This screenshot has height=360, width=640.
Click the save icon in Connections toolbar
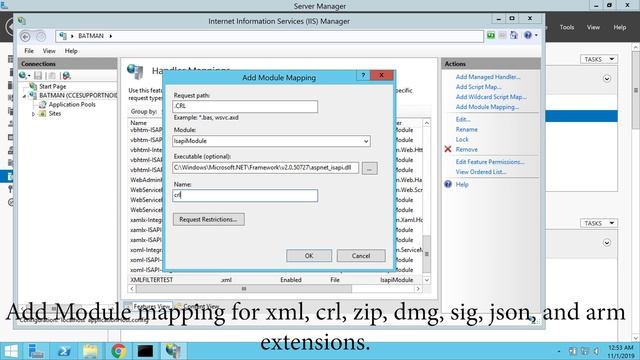38,76
